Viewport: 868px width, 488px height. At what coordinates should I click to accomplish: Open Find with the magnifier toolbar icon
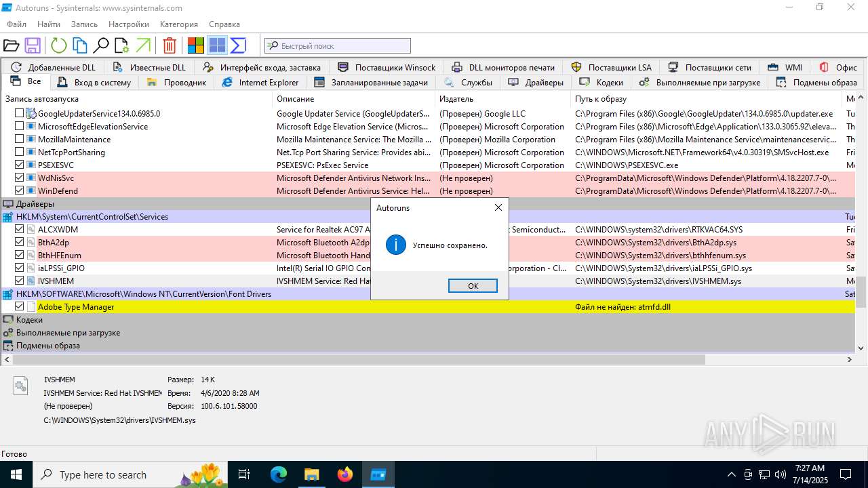point(101,45)
